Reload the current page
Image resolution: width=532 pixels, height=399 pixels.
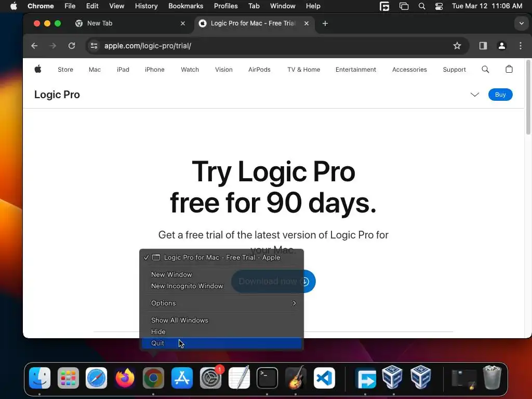(72, 46)
